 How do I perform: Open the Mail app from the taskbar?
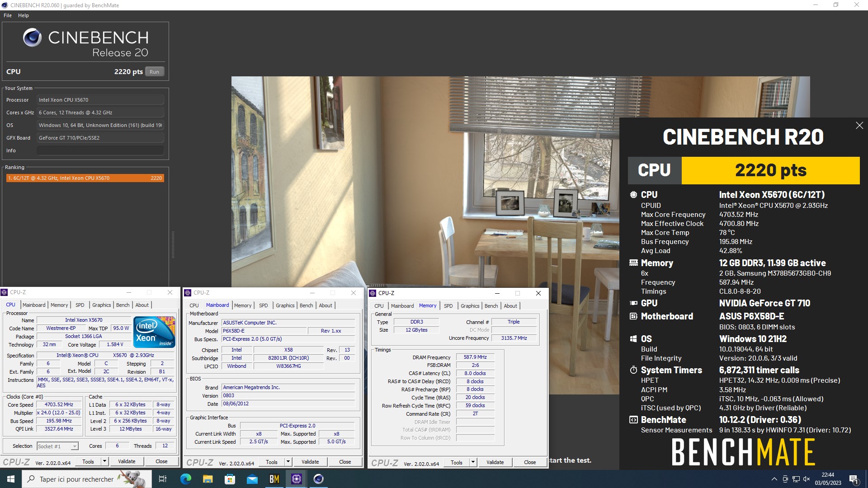pyautogui.click(x=252, y=479)
